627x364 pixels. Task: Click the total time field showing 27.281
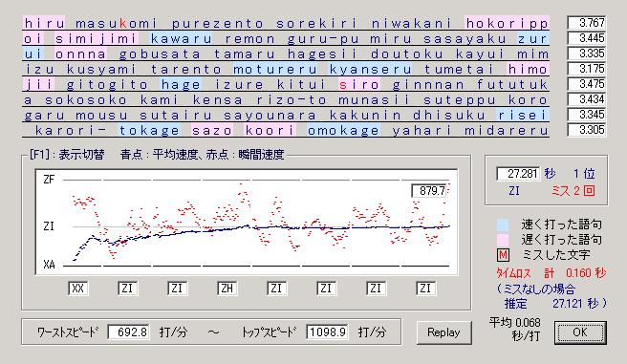click(518, 174)
